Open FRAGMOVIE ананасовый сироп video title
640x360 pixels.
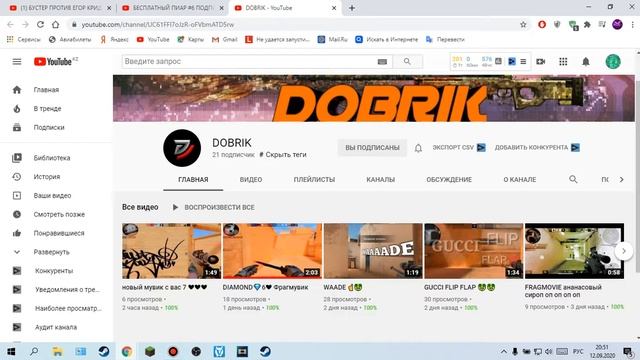[x=563, y=291]
